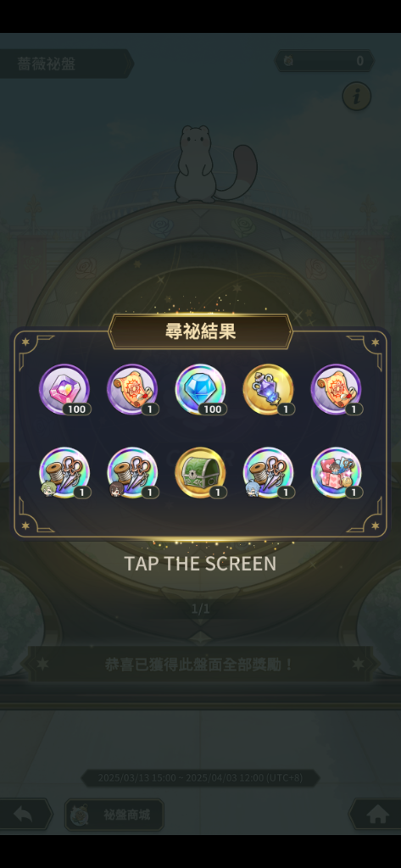Viewport: 401px width, 868px height.
Task: Tap the currency counter showing 0
Action: click(325, 61)
